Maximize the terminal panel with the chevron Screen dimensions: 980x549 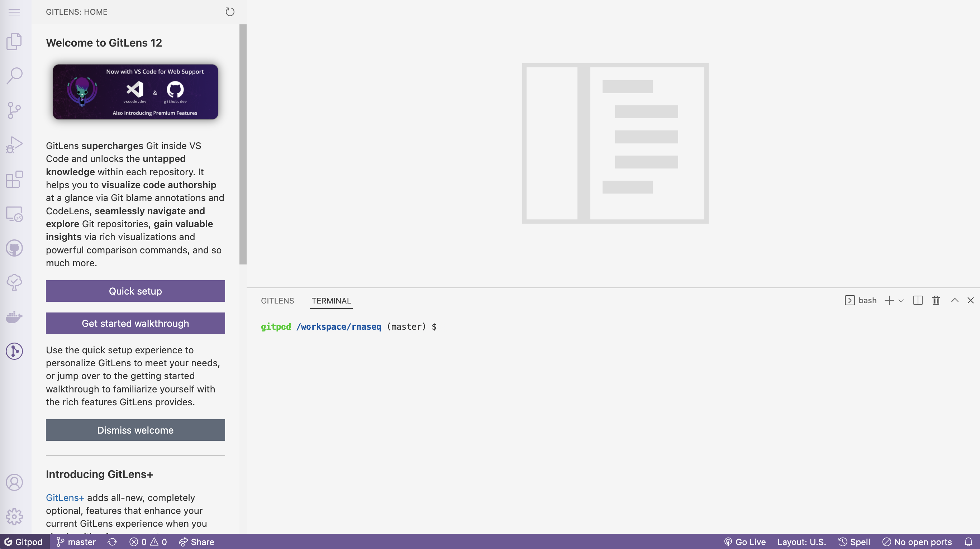(955, 301)
